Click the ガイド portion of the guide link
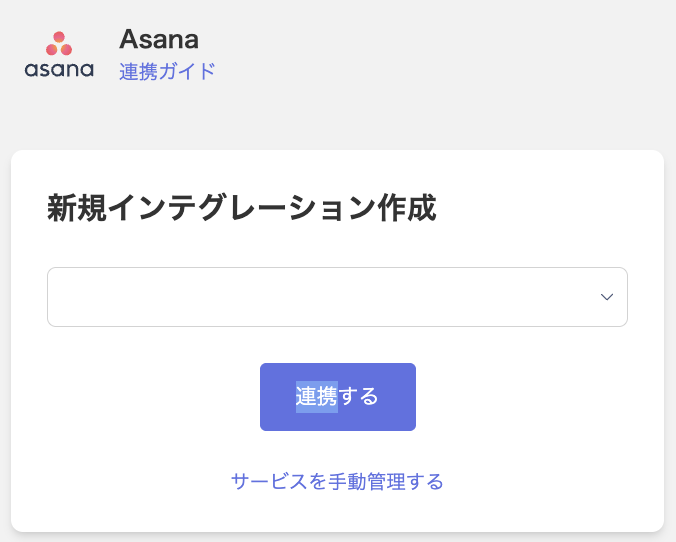The width and height of the screenshot is (676, 542). pyautogui.click(x=187, y=72)
